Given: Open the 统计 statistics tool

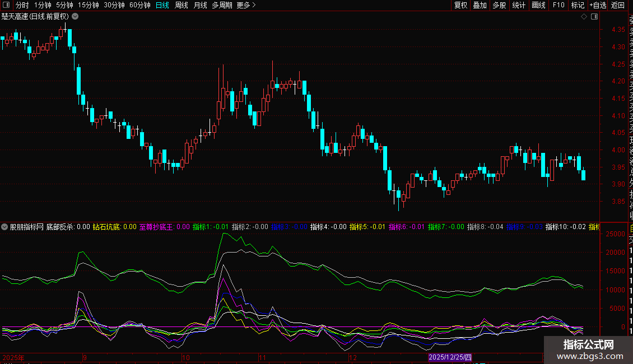Looking at the screenshot, I should click(x=519, y=5).
